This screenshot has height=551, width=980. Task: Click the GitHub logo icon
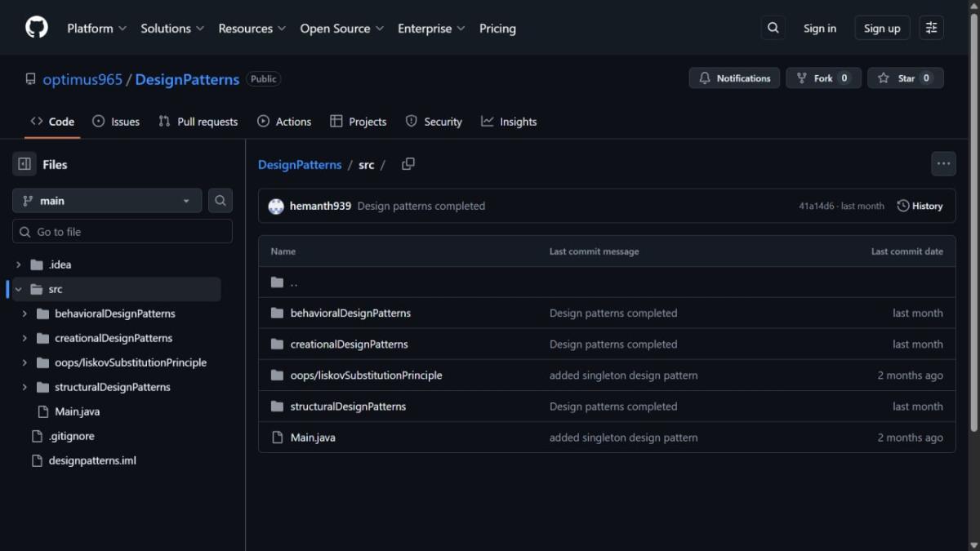pyautogui.click(x=37, y=28)
